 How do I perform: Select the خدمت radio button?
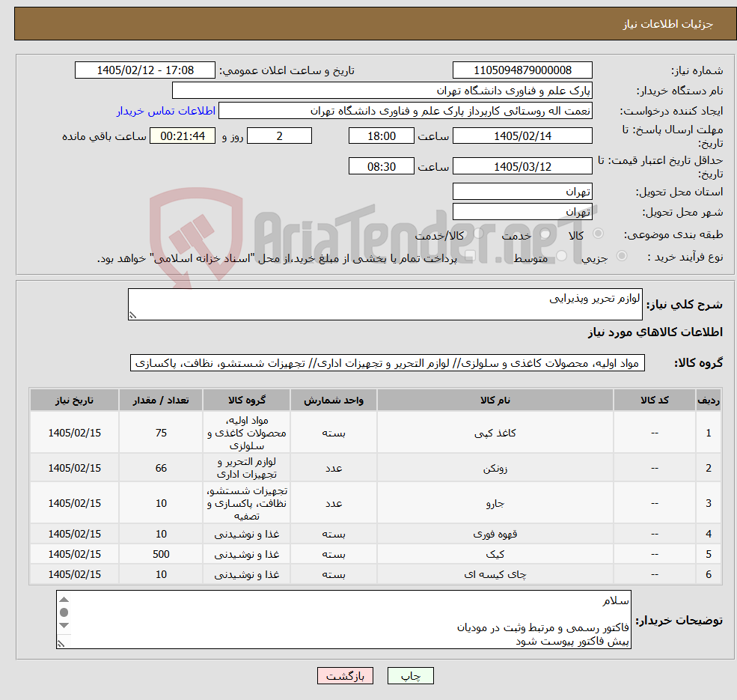click(x=545, y=234)
